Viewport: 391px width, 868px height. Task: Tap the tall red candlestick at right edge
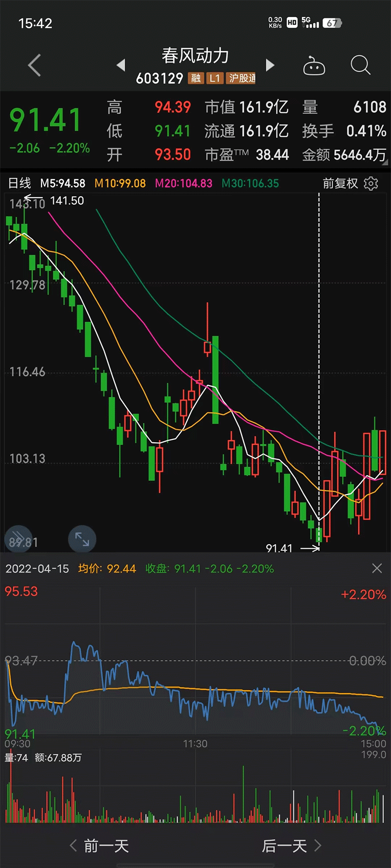[x=383, y=452]
